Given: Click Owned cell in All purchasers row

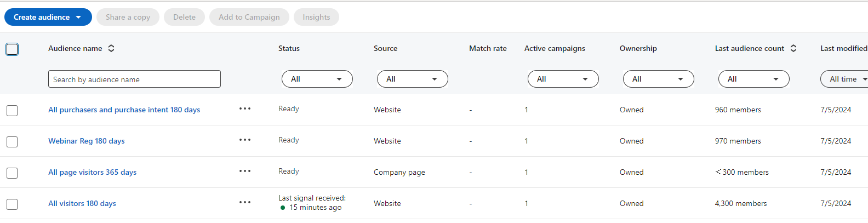Looking at the screenshot, I should [x=632, y=110].
